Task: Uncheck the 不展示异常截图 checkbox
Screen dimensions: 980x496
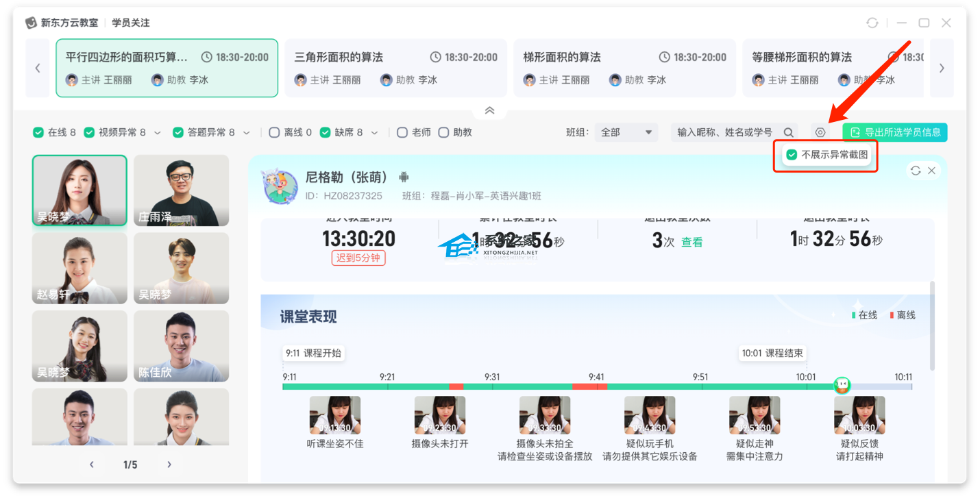Action: pyautogui.click(x=792, y=155)
